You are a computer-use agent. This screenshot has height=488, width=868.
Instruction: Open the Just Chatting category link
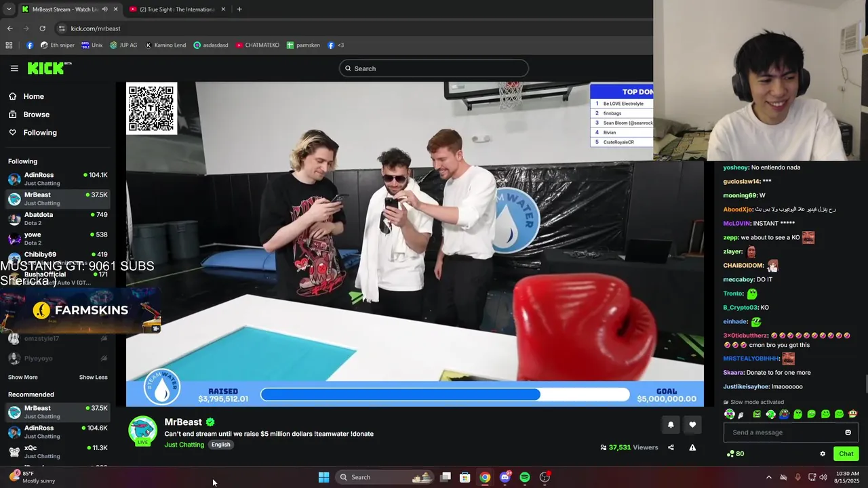(x=184, y=445)
